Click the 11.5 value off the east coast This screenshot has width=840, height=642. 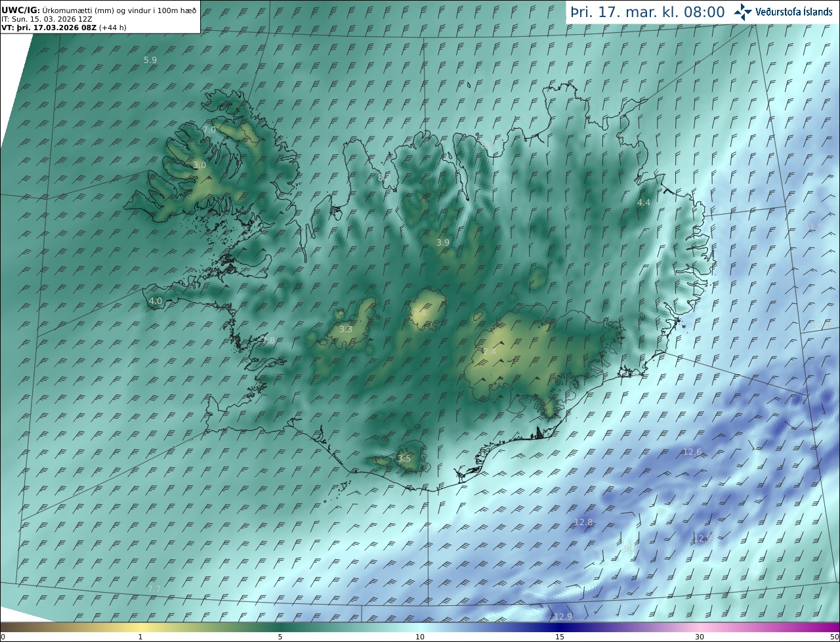[814, 226]
